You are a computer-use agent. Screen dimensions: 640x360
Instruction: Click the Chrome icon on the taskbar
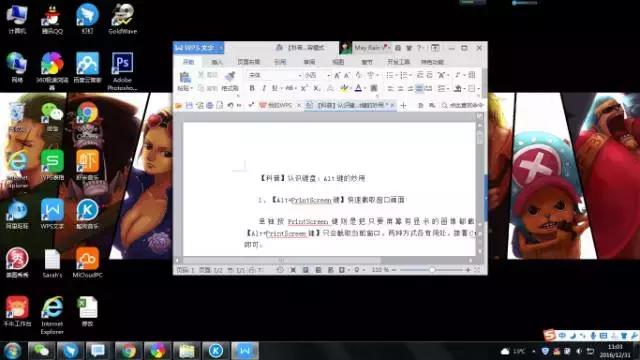click(128, 351)
